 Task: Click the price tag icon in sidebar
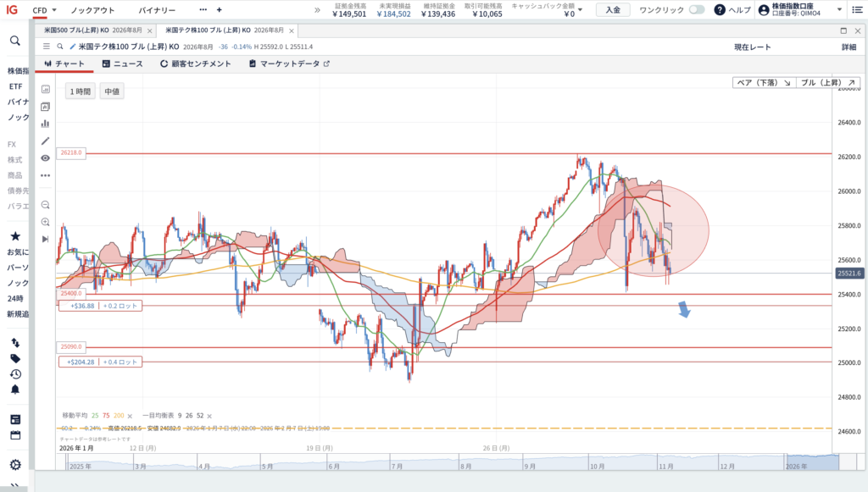pyautogui.click(x=15, y=358)
